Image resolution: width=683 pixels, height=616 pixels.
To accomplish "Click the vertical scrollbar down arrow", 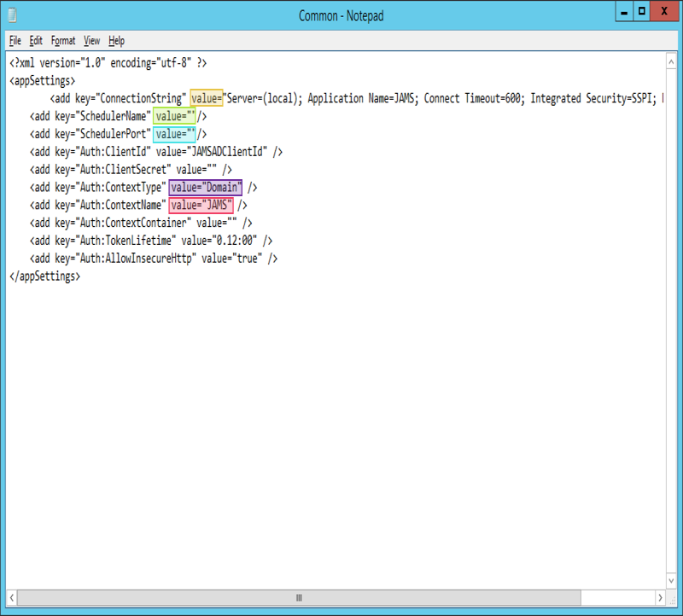I will 673,581.
